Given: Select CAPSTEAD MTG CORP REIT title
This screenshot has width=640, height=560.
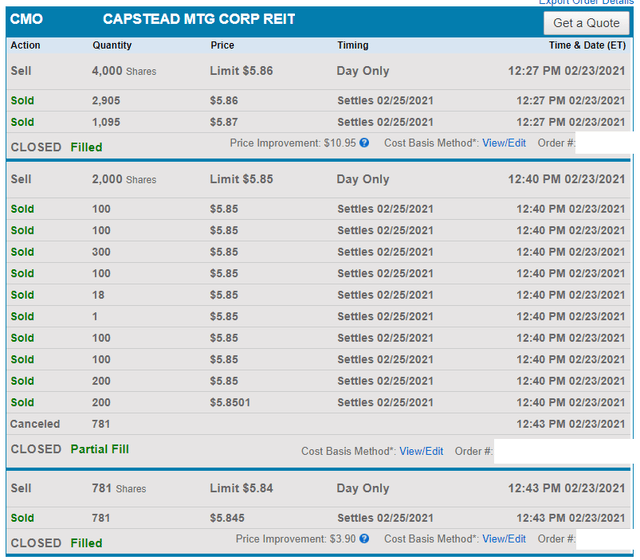Looking at the screenshot, I should (x=199, y=19).
